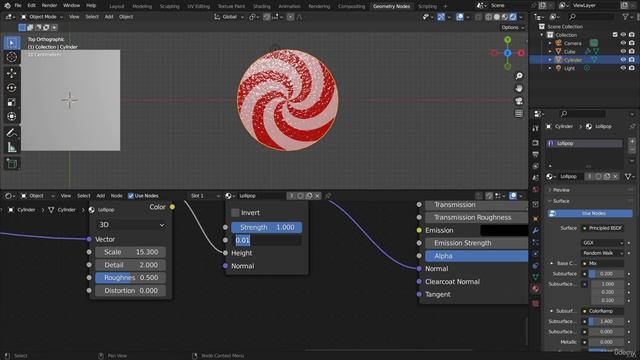Adjust the Strength 1.000 slider on Bump node
The image size is (640, 360).
click(267, 227)
